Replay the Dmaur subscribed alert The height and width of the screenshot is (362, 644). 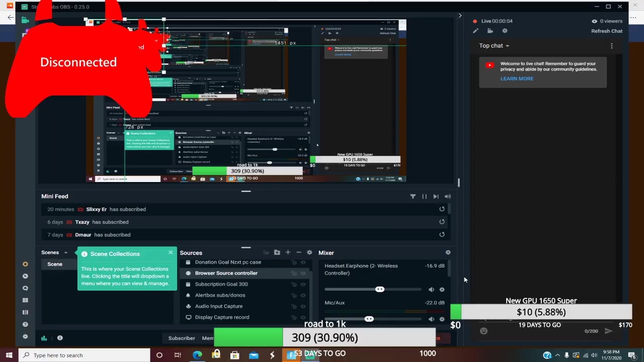(442, 234)
